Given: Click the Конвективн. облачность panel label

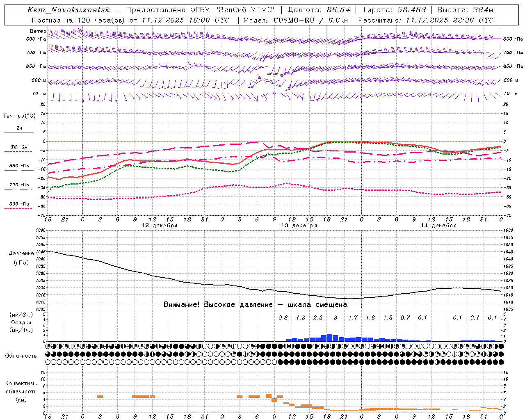Looking at the screenshot, I should click(x=21, y=391).
